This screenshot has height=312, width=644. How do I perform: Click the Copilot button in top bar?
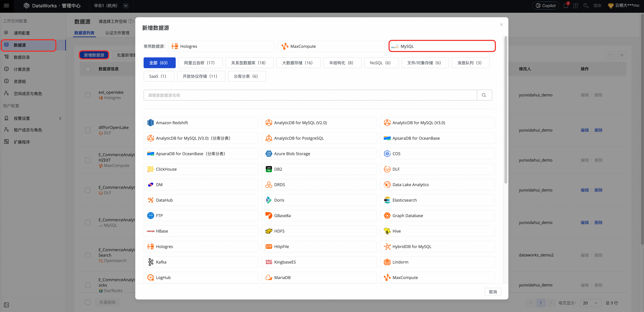pyautogui.click(x=545, y=6)
